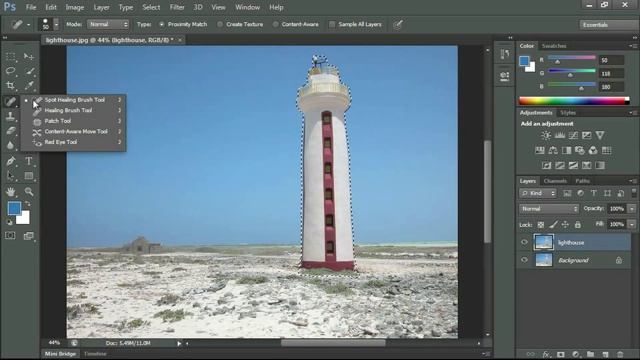
Task: Select Content-Aware radio option
Action: [276, 24]
